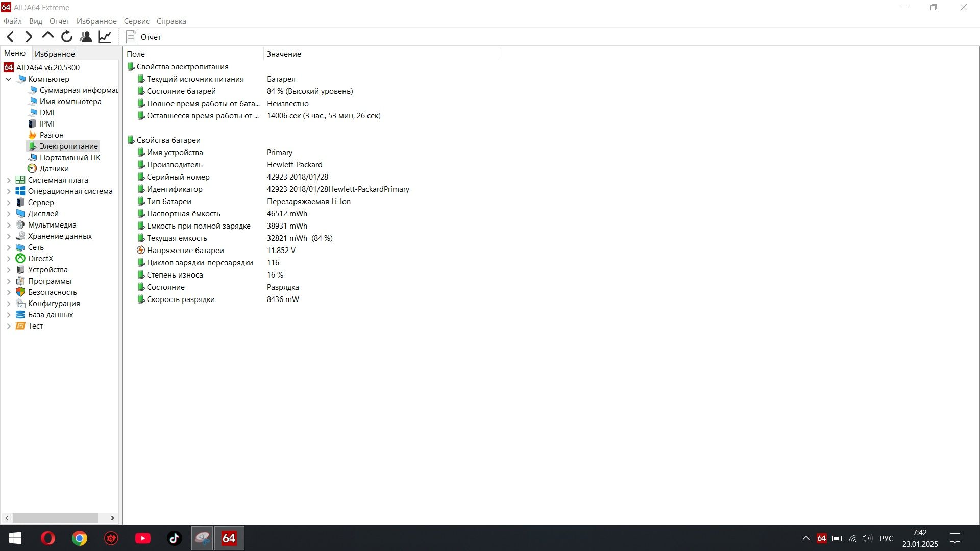Click the Тест tree icon
This screenshot has width=980, height=551.
point(20,326)
